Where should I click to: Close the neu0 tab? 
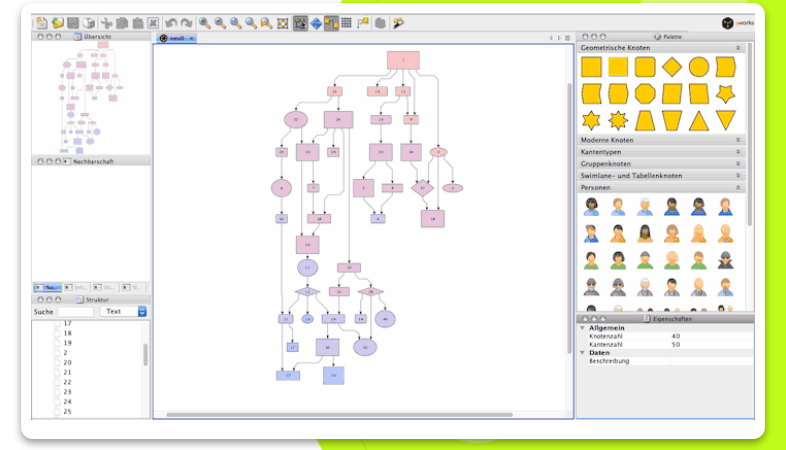[191, 39]
